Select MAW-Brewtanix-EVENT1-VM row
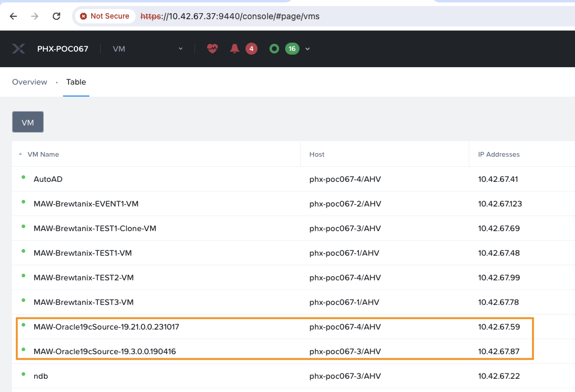Viewport: 575px width, 392px height. point(294,204)
